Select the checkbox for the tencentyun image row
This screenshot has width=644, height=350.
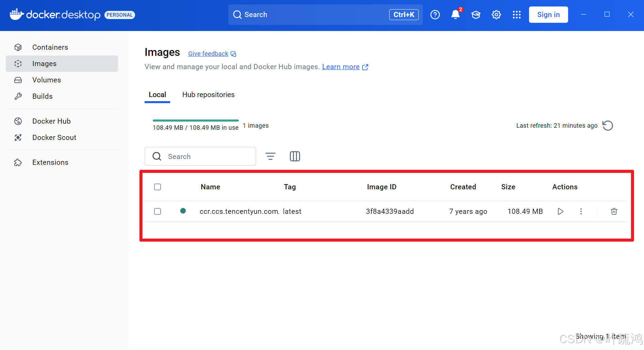click(x=158, y=211)
